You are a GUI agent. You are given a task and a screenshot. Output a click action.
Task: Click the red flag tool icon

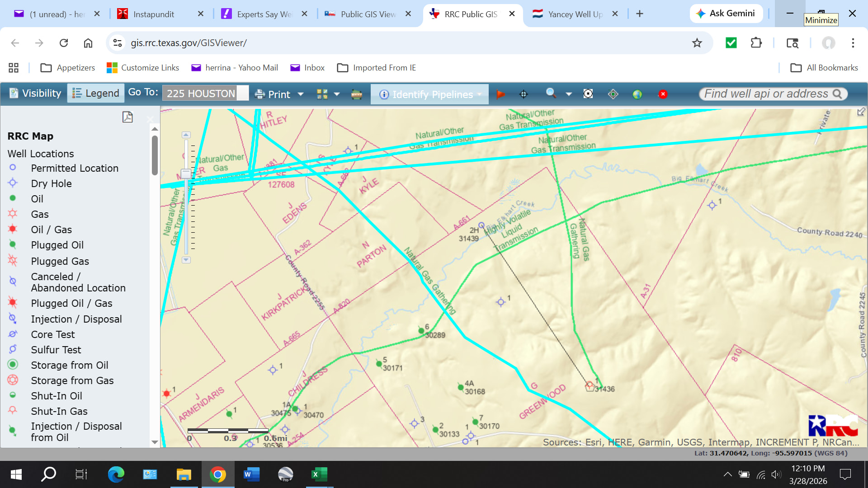(x=500, y=94)
